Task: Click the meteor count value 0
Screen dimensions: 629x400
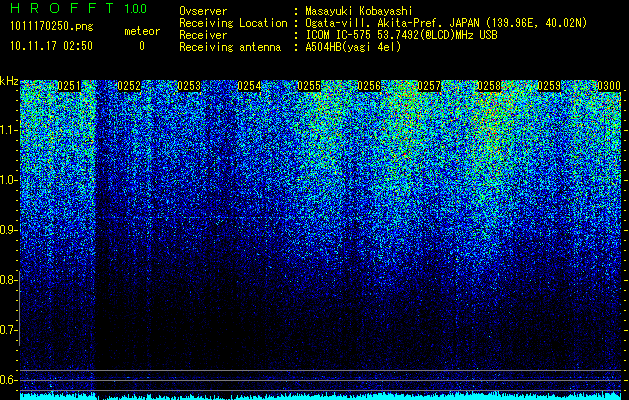Action: pos(142,46)
